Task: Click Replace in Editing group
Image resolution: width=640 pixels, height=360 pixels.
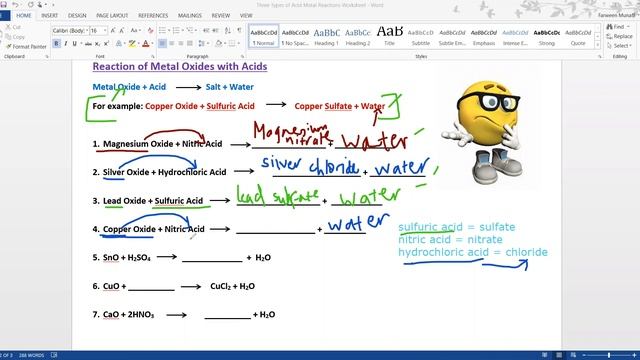Action: tap(620, 36)
